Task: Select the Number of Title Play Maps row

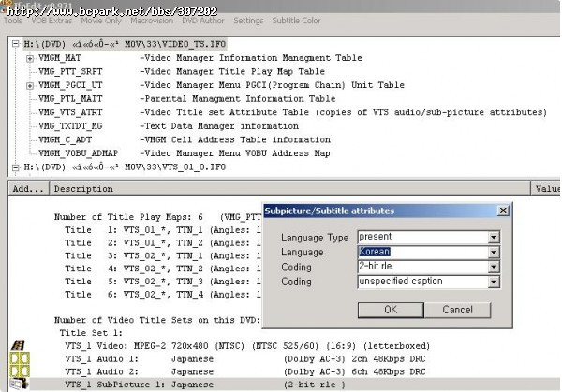Action: tap(158, 217)
